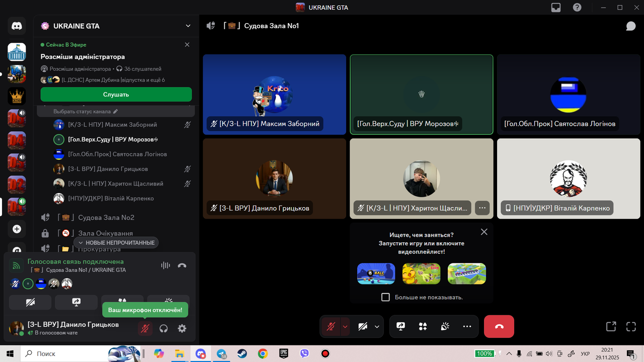Open Epic Games launcher from the taskbar
The height and width of the screenshot is (362, 644).
pos(283,353)
